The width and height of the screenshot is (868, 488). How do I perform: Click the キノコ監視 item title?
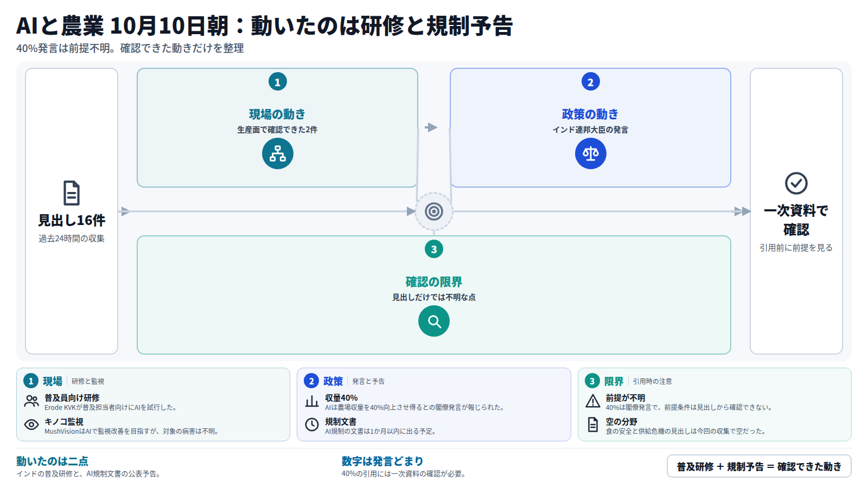[x=64, y=422]
